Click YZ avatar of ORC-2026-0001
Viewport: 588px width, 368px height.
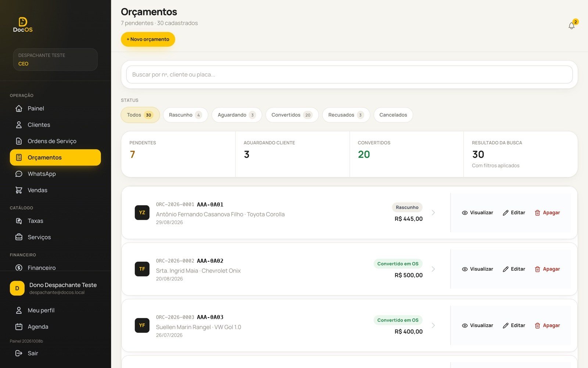point(142,213)
